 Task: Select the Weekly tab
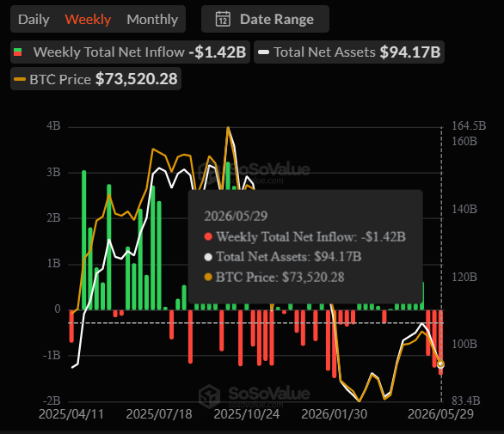click(88, 19)
